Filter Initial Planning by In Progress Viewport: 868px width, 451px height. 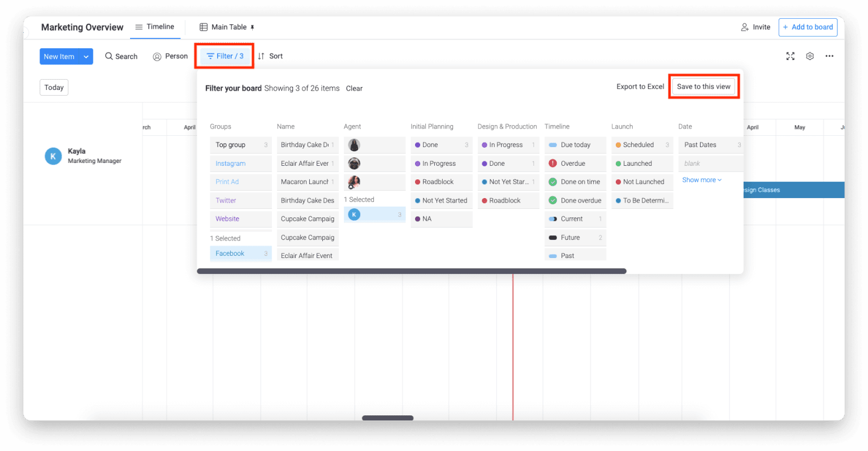pyautogui.click(x=441, y=164)
